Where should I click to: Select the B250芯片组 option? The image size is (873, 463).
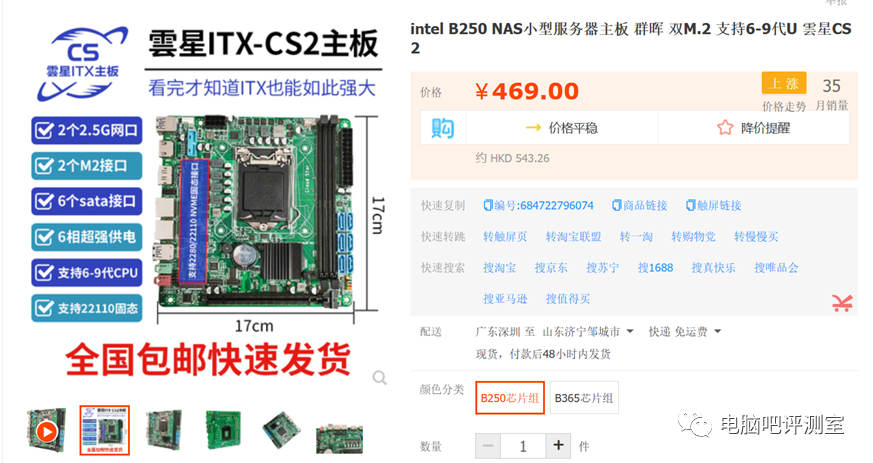pyautogui.click(x=509, y=398)
